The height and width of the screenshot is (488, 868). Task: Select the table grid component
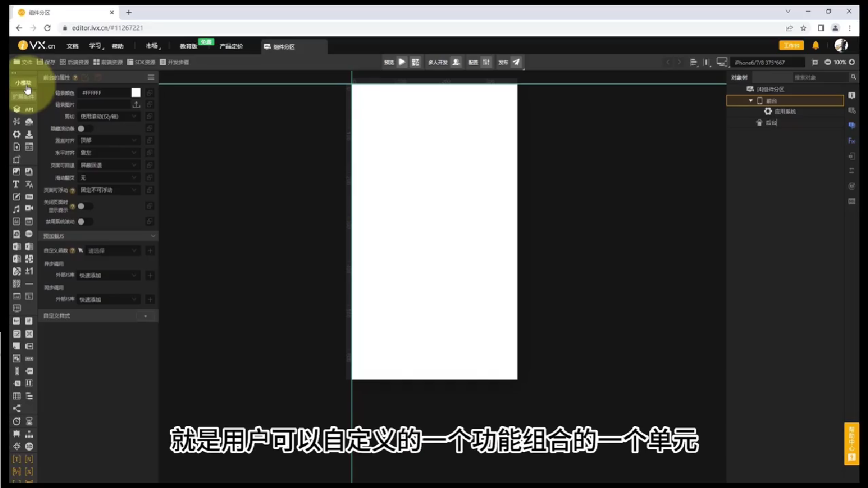[17, 396]
